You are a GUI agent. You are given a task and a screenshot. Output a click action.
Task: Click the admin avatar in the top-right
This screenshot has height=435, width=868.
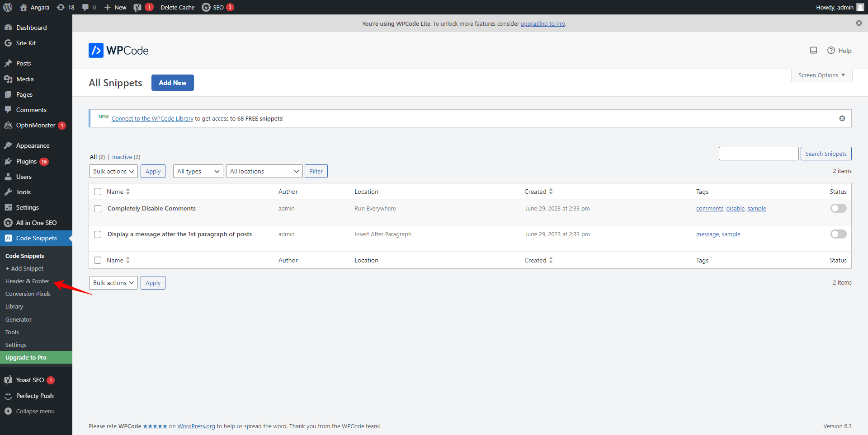coord(860,7)
